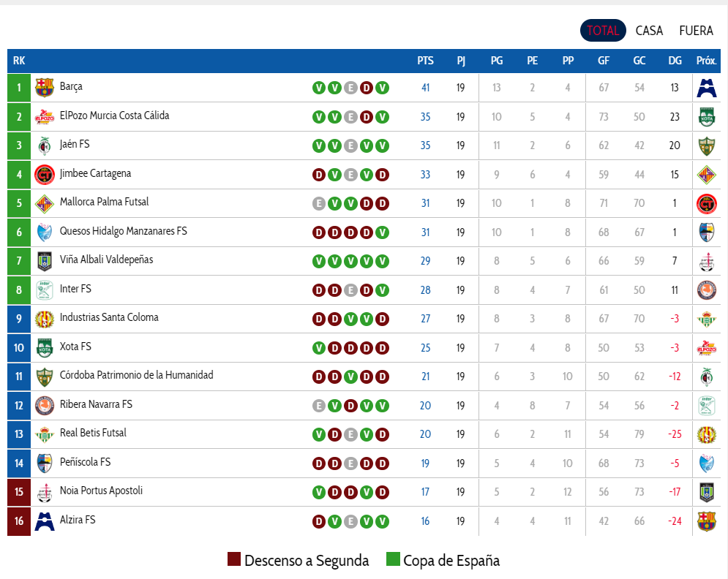Click the RK column header
Screen dimensions: 728x579
19,61
